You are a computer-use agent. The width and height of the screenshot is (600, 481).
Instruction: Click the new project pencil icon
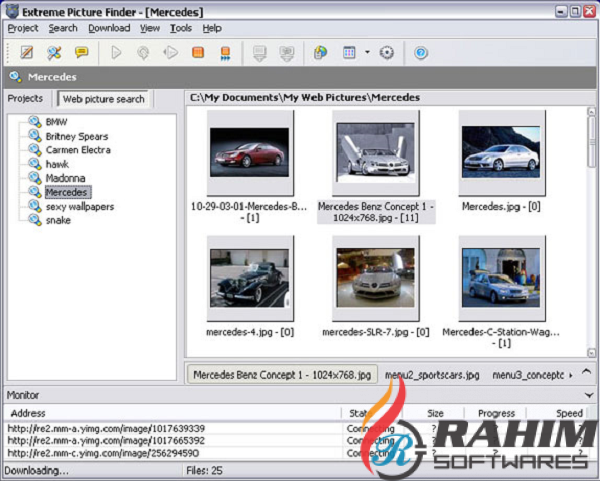tap(27, 53)
